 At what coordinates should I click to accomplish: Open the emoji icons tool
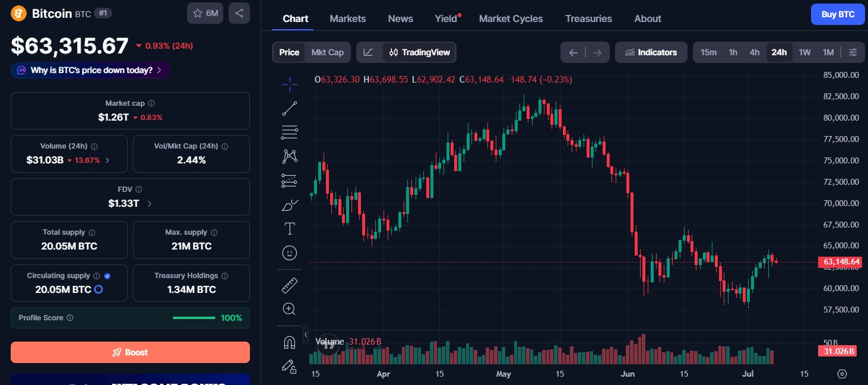click(x=290, y=253)
